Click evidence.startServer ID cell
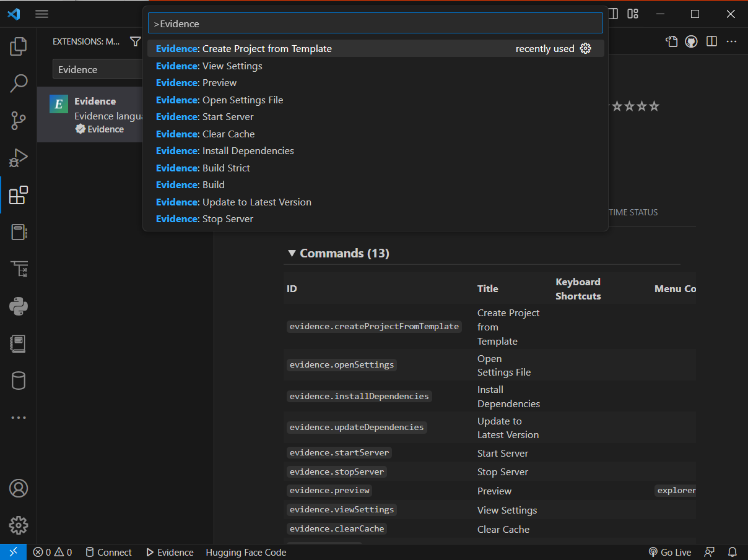Screen dimensions: 748x560 point(339,453)
